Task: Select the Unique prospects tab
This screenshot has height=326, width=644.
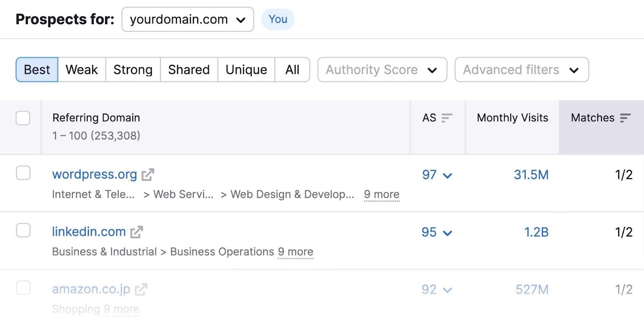Action: tap(246, 70)
